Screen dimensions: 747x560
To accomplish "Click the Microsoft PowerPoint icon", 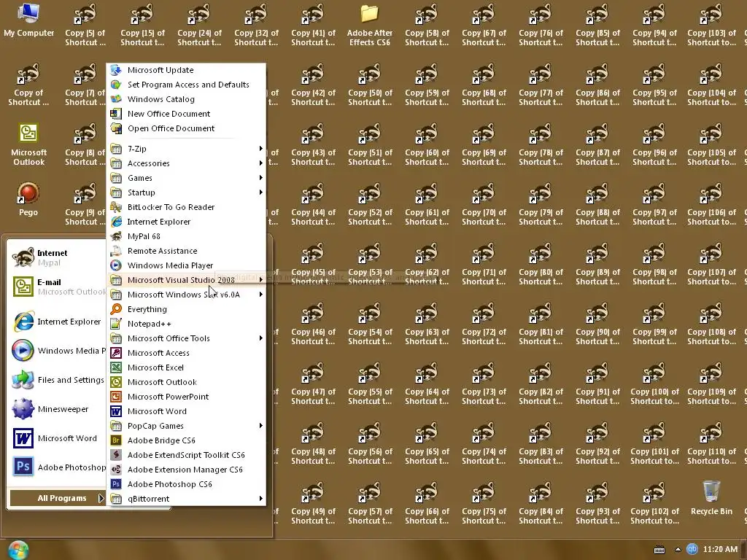I will (116, 397).
